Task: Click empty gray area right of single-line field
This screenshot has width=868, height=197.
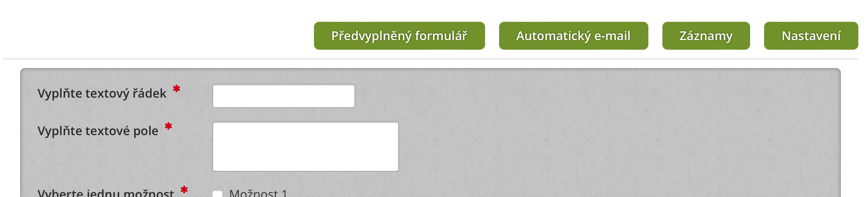Action: [568, 96]
